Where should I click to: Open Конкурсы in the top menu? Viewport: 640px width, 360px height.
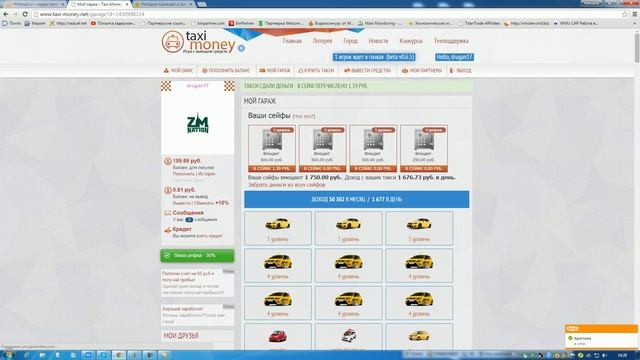(411, 41)
